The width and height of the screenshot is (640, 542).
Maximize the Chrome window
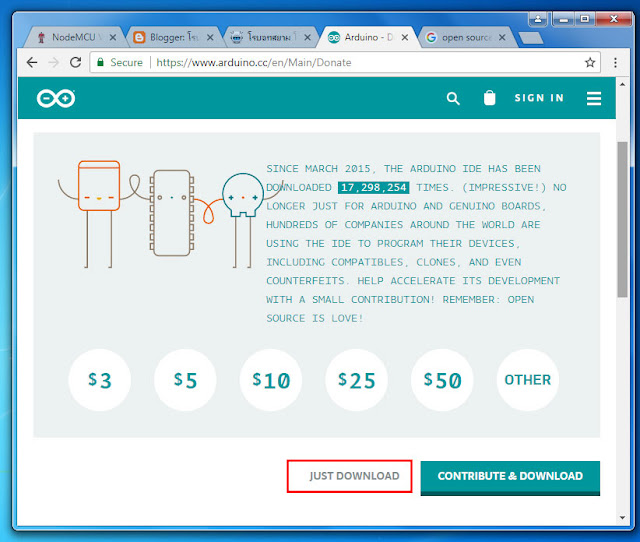(585, 19)
